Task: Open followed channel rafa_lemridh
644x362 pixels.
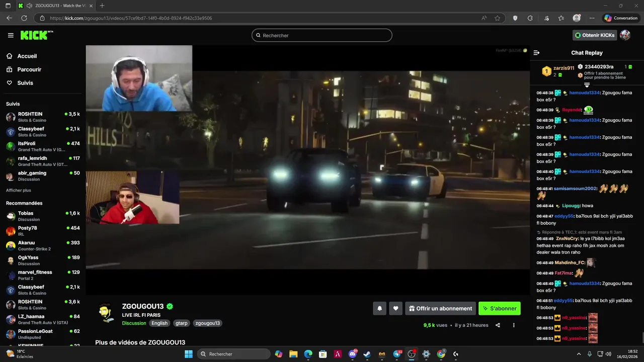Action: coord(43,161)
